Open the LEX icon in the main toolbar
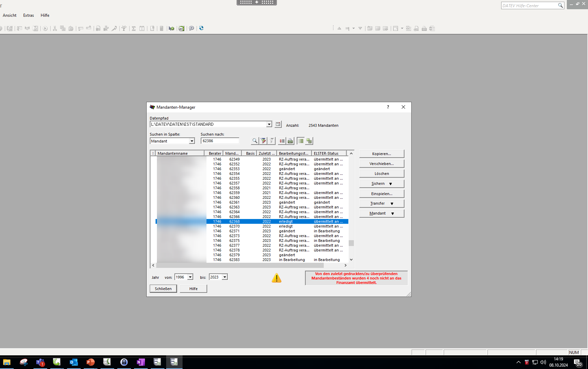The width and height of the screenshot is (588, 369). click(x=182, y=28)
